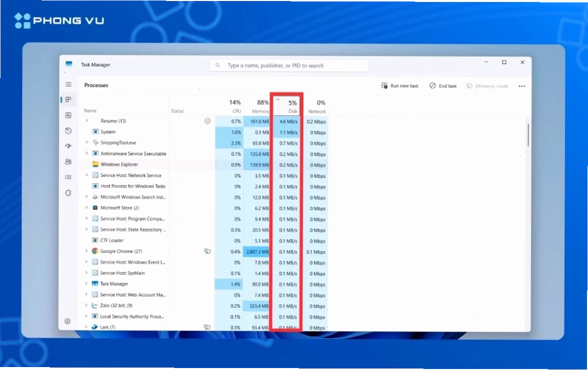Screen dimensions: 588x370
Task: Click the search magnifier icon
Action: [x=218, y=65]
